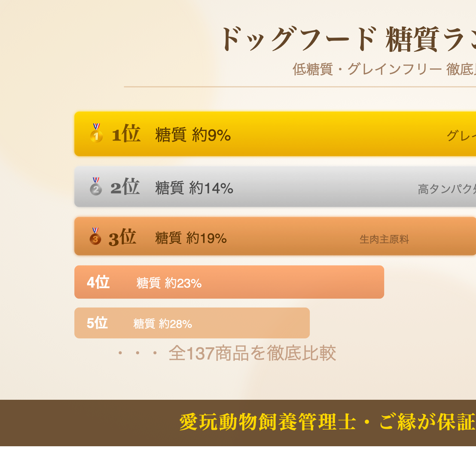Click the bronze third-place medal icon
The image size is (476, 476).
click(95, 237)
